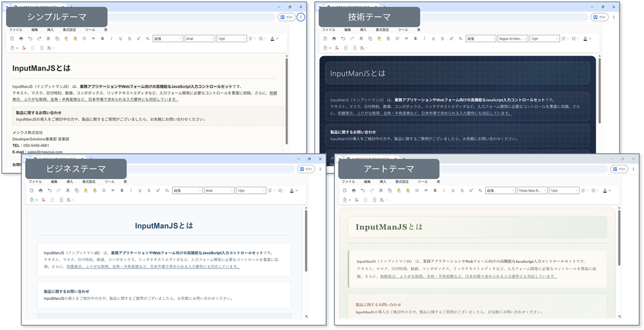Cut selection using scissors in simple theme window
Viewport: 644px width, 330px height.
click(48, 39)
